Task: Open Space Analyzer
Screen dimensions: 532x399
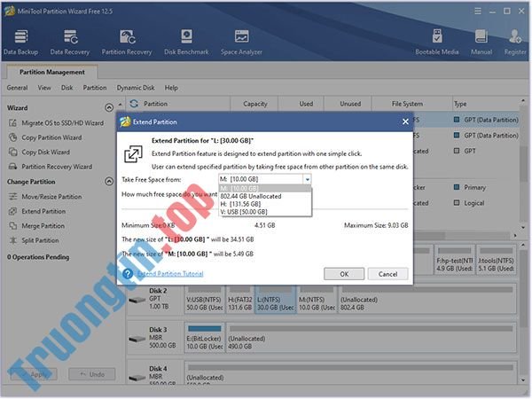Action: tap(241, 42)
